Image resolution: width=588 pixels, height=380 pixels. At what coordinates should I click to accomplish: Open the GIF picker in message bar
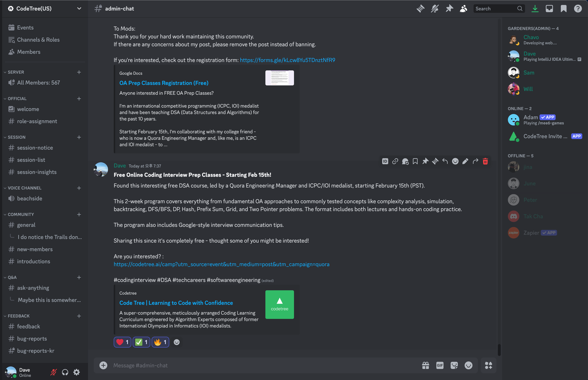click(x=440, y=365)
